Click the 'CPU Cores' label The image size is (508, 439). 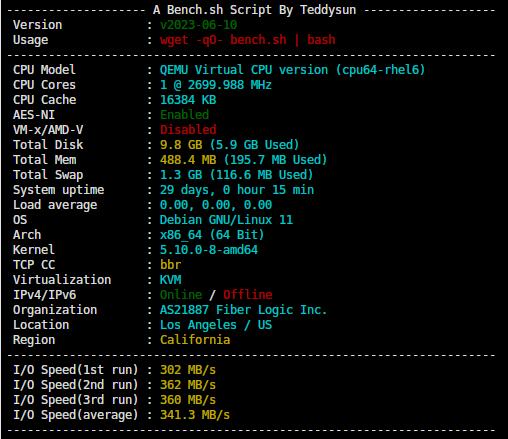point(44,85)
